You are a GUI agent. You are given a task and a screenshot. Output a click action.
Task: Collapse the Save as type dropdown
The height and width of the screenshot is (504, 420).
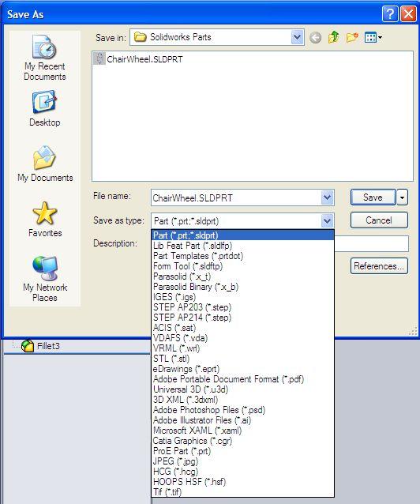pyautogui.click(x=327, y=221)
